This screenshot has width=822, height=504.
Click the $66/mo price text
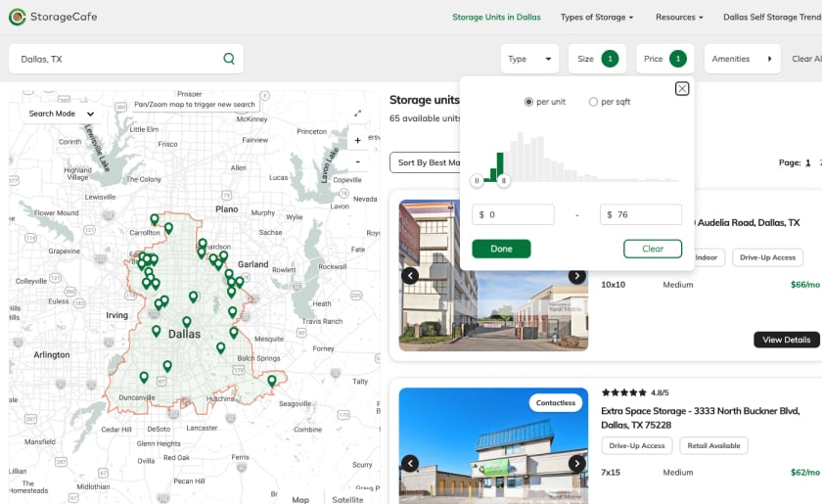804,284
